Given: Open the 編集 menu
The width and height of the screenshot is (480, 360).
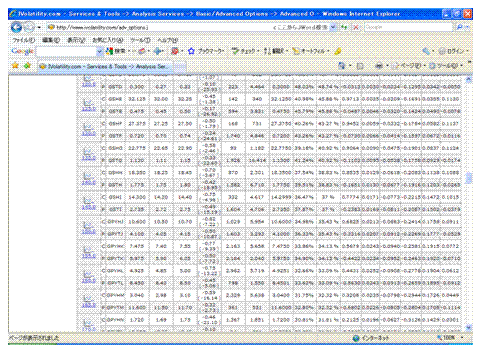Looking at the screenshot, I should (51, 40).
